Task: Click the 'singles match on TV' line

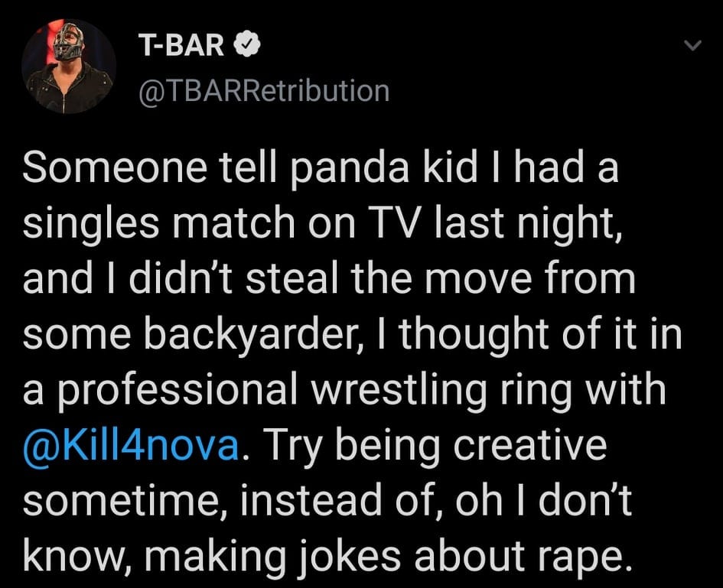Action: click(x=323, y=223)
